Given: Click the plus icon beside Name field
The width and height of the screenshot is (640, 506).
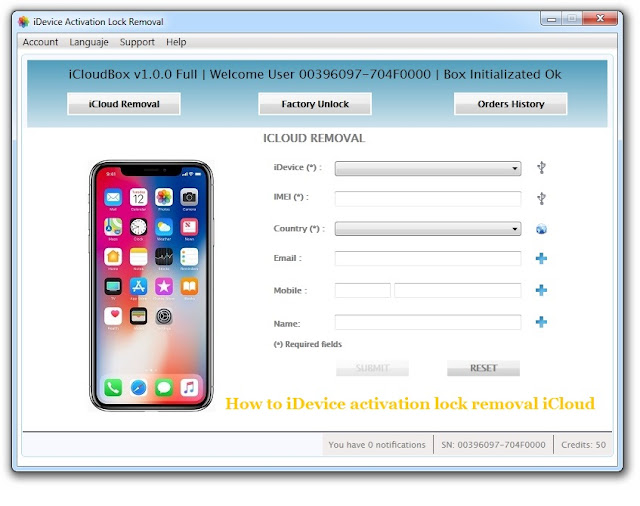Looking at the screenshot, I should [x=541, y=322].
